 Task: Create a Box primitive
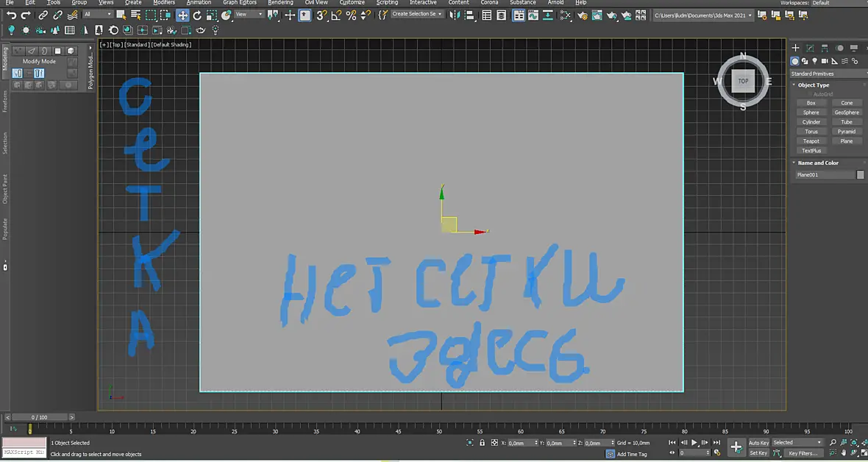[811, 103]
